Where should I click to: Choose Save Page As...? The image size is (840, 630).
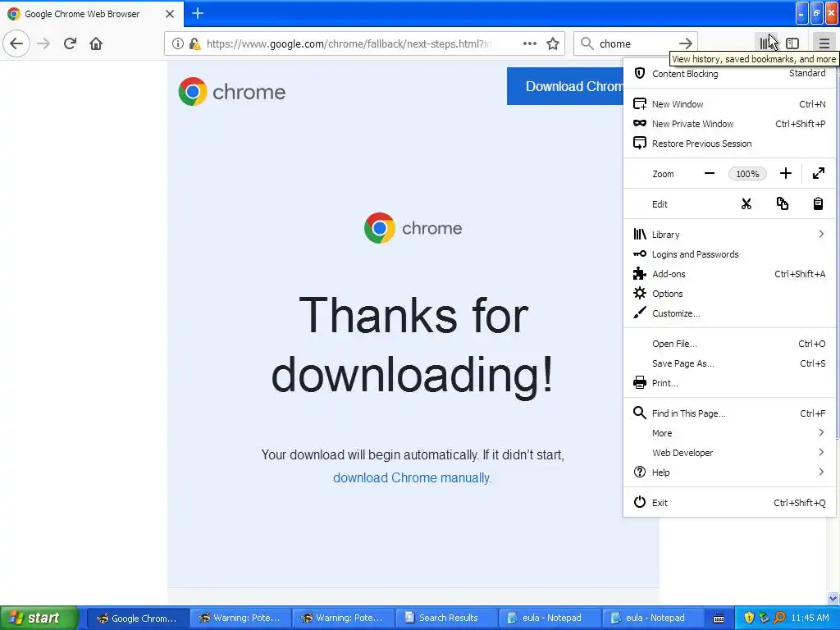(729, 363)
